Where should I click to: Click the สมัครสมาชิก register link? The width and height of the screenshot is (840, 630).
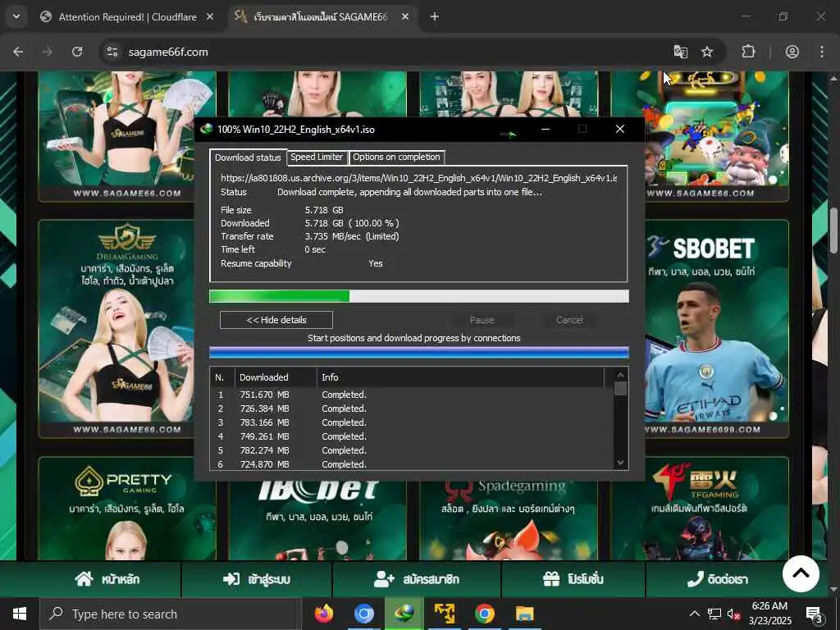click(417, 579)
